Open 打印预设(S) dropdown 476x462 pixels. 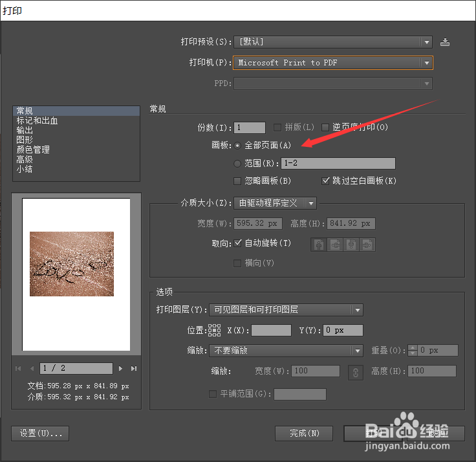[332, 42]
